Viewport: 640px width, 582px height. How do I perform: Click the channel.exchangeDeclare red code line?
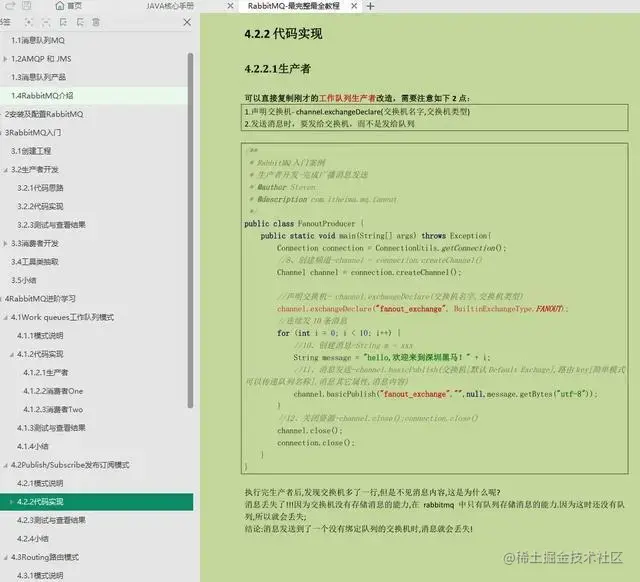pyautogui.click(x=422, y=309)
